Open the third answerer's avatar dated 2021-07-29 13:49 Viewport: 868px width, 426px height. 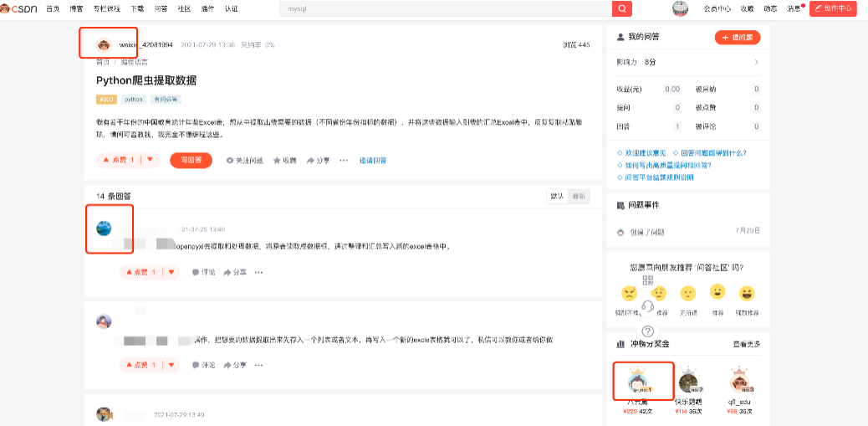pos(104,413)
